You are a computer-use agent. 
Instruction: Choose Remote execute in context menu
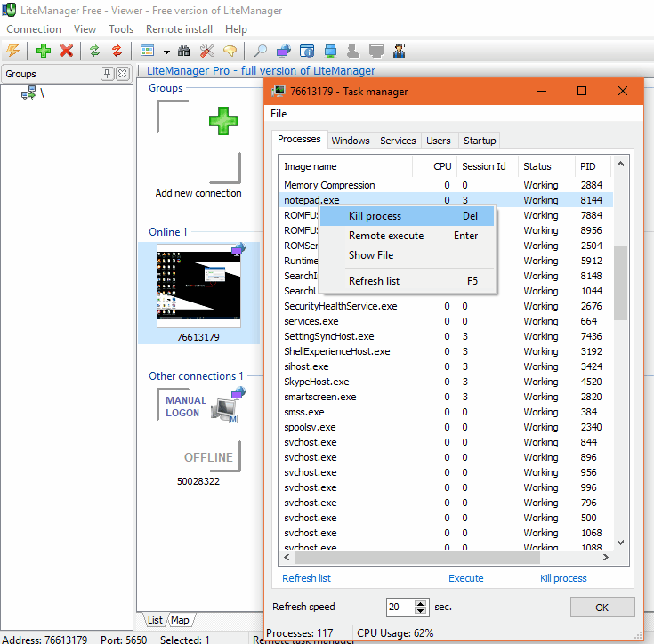tap(407, 236)
